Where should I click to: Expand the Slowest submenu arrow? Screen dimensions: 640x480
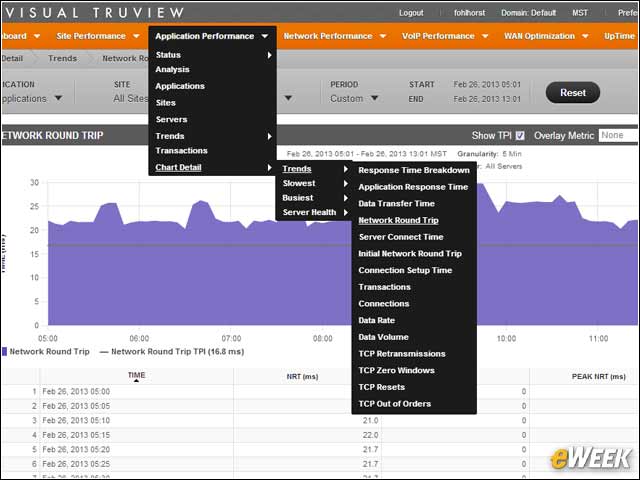click(x=346, y=184)
